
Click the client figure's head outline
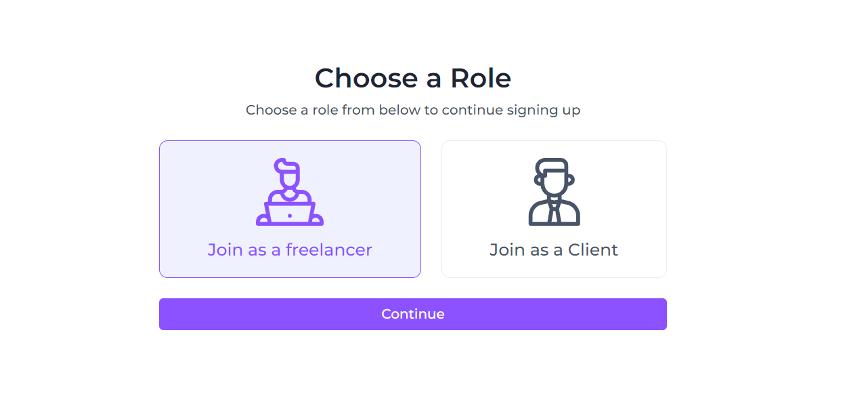point(554,176)
